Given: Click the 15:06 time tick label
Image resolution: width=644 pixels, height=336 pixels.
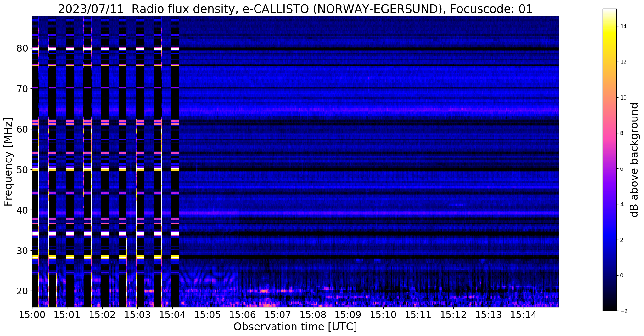Looking at the screenshot, I should point(243,315).
